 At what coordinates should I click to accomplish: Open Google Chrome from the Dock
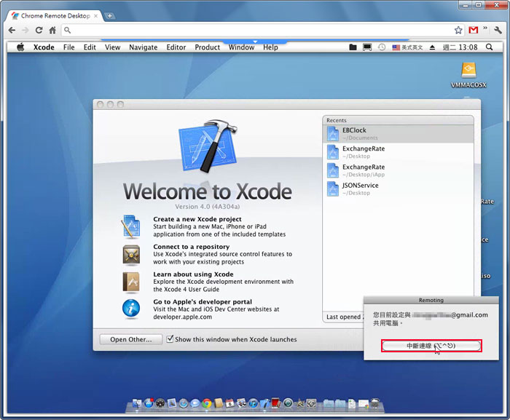(206, 403)
